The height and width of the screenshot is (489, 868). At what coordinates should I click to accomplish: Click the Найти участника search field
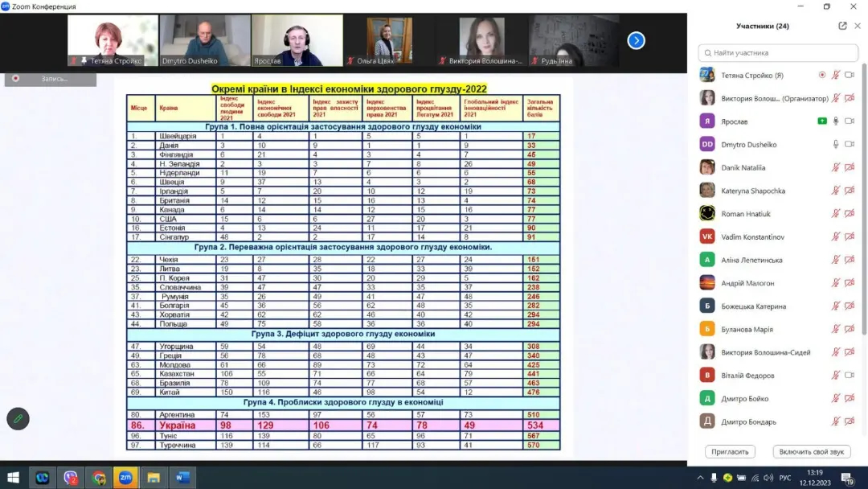(778, 53)
